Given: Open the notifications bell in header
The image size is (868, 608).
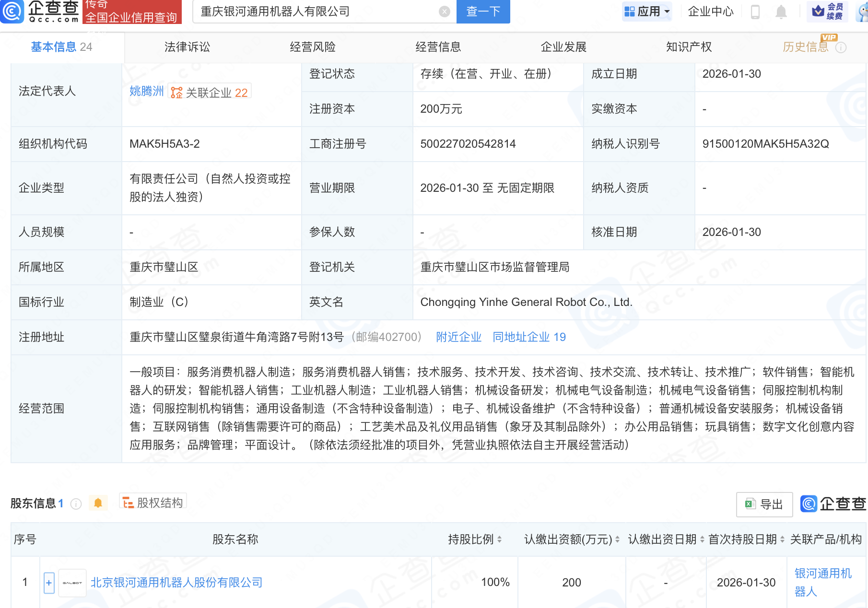Looking at the screenshot, I should click(781, 12).
